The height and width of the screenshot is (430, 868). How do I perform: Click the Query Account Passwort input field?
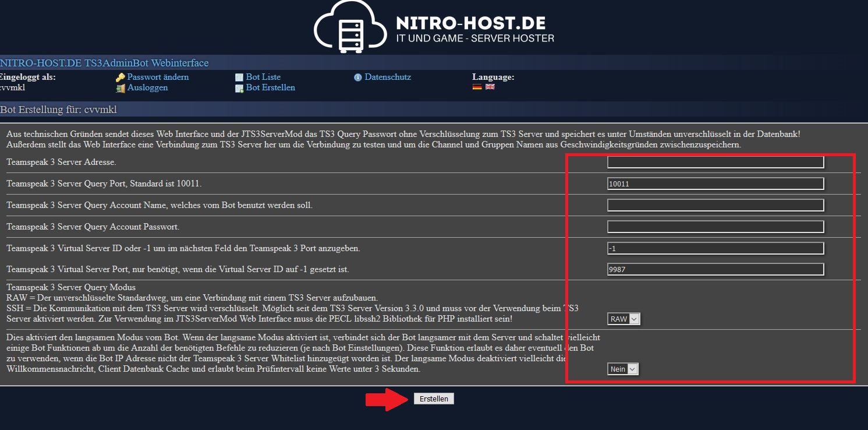tap(715, 227)
